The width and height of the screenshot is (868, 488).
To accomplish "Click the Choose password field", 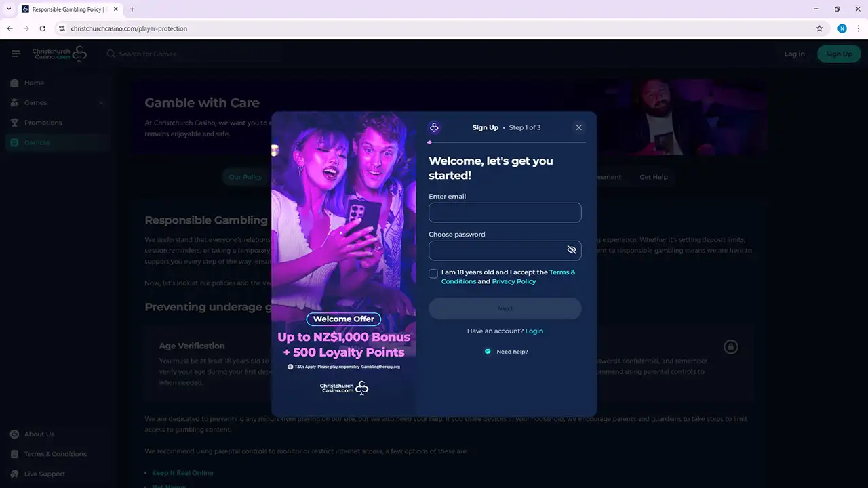I will click(x=495, y=251).
